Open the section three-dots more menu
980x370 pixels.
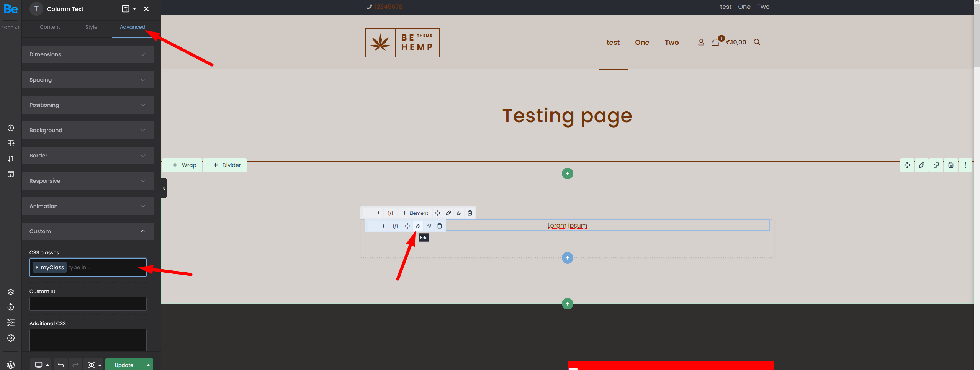tap(965, 165)
